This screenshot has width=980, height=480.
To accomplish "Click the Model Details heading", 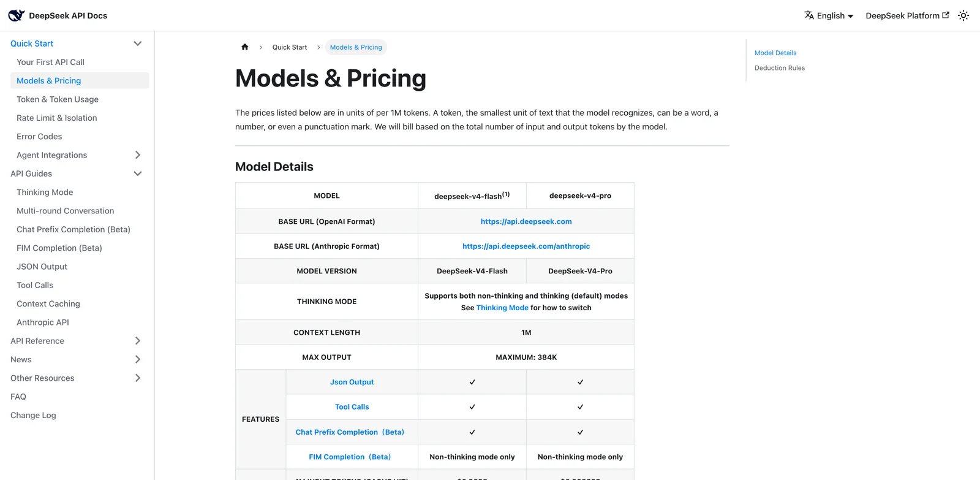I will tap(274, 167).
